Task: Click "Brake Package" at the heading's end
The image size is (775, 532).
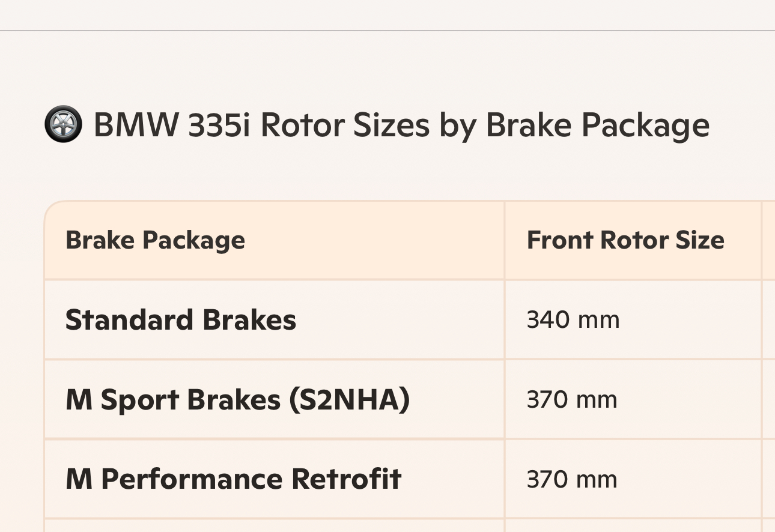Action: (x=597, y=125)
